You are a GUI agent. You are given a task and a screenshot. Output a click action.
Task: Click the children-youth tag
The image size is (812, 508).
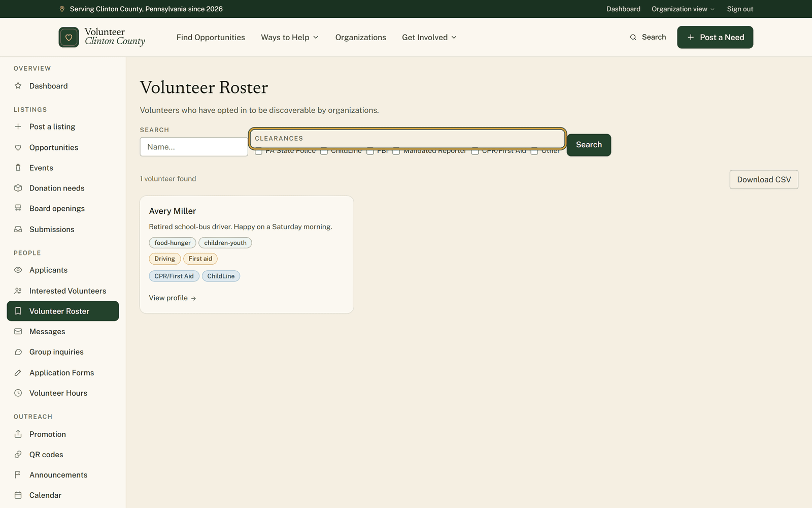[225, 243]
